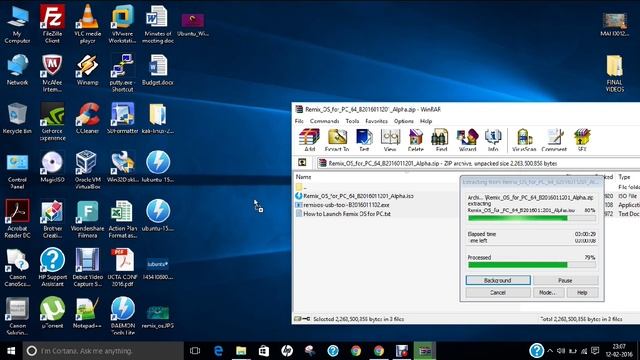
Task: Select MagicISO desktop icon
Action: pyautogui.click(x=52, y=167)
